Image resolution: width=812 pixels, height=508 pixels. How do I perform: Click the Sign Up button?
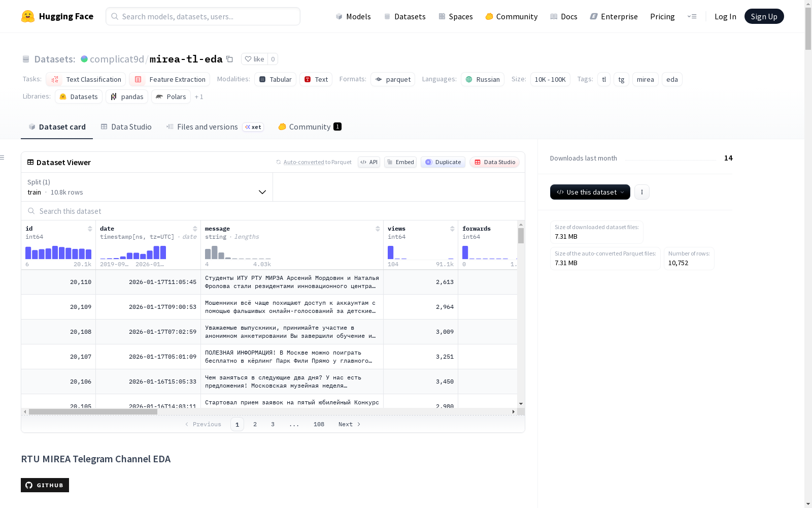point(764,16)
